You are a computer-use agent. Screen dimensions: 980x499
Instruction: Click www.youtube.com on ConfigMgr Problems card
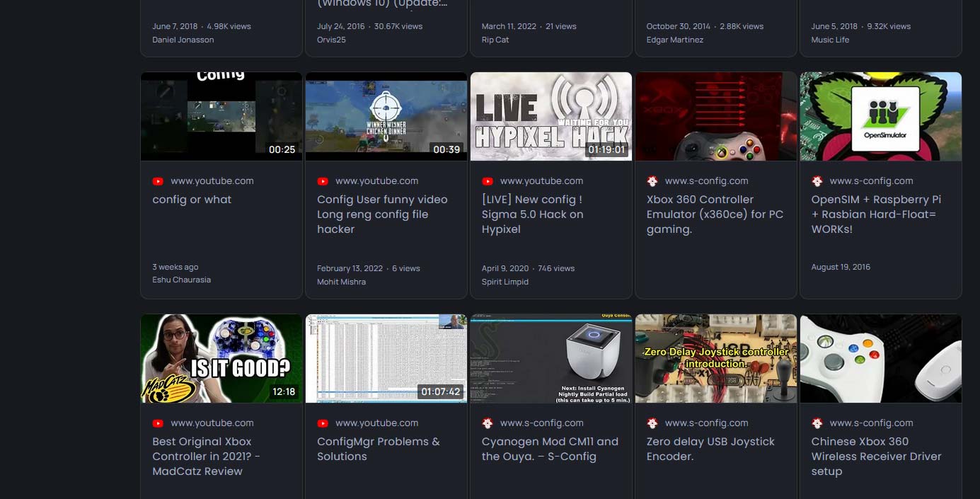pyautogui.click(x=376, y=423)
